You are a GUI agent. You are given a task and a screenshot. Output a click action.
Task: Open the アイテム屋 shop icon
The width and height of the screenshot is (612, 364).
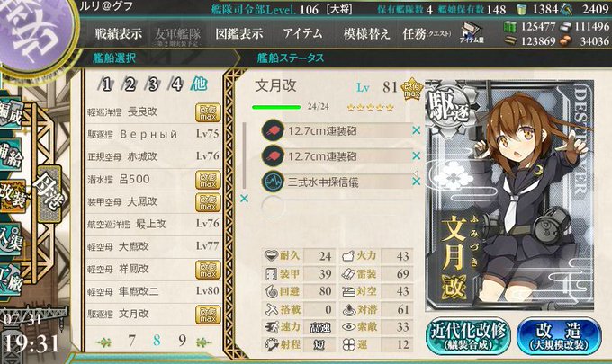(472, 32)
